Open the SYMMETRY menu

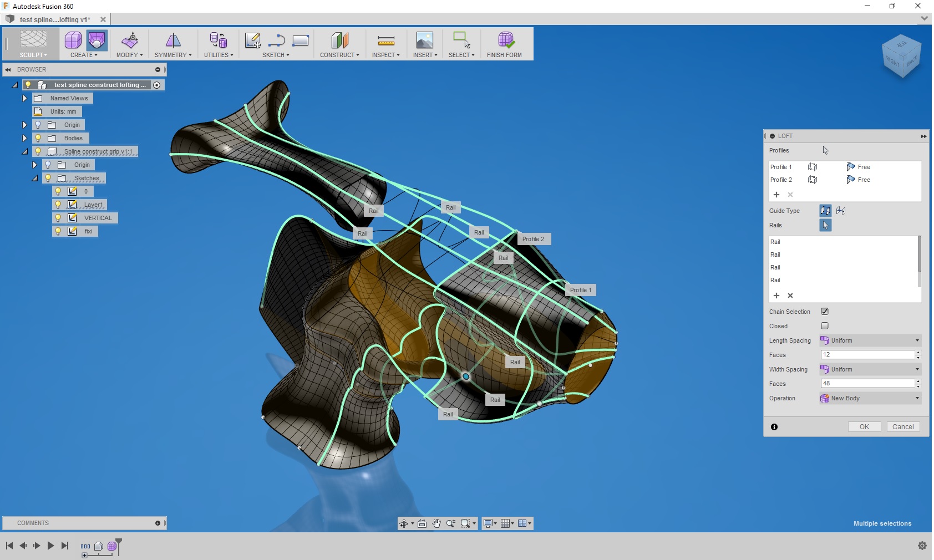(173, 55)
